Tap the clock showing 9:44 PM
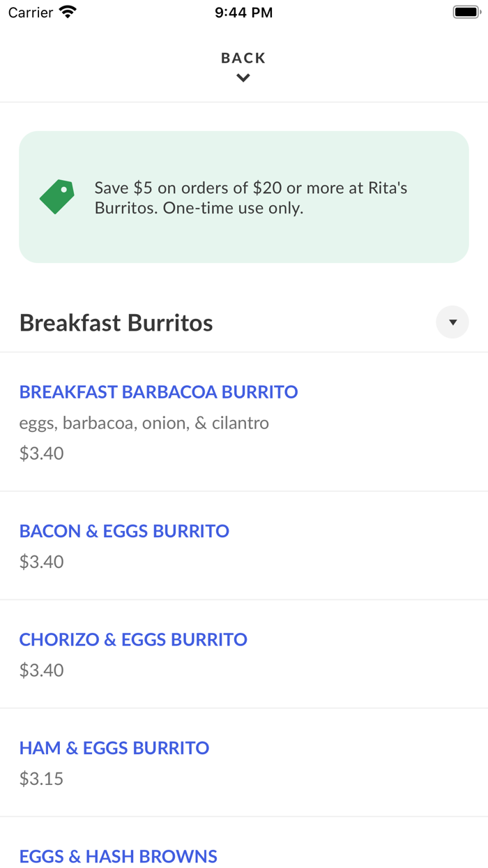This screenshot has height=868, width=488. point(243,12)
